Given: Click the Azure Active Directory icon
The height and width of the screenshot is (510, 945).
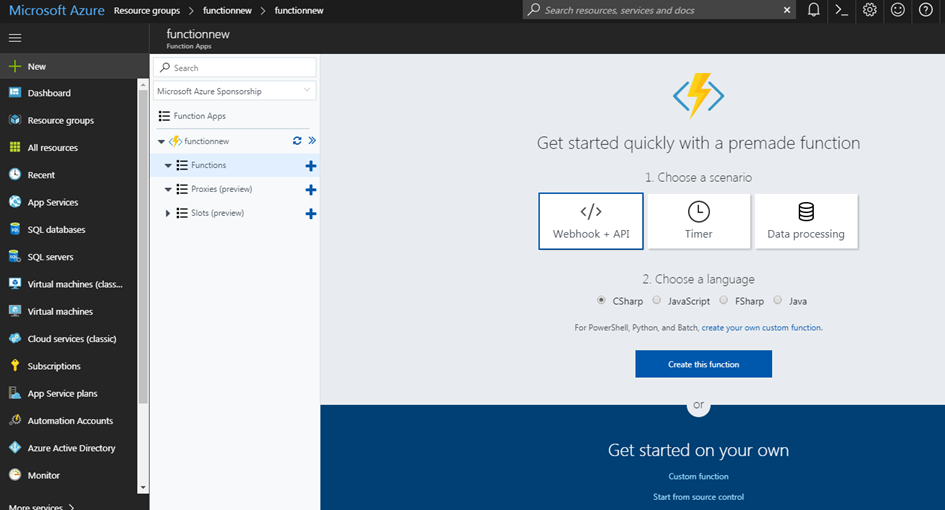Looking at the screenshot, I should click(15, 447).
